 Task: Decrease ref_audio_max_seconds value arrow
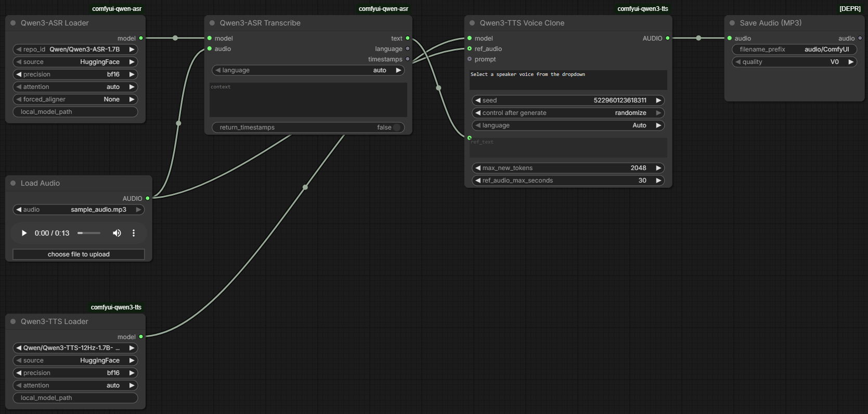tap(478, 180)
